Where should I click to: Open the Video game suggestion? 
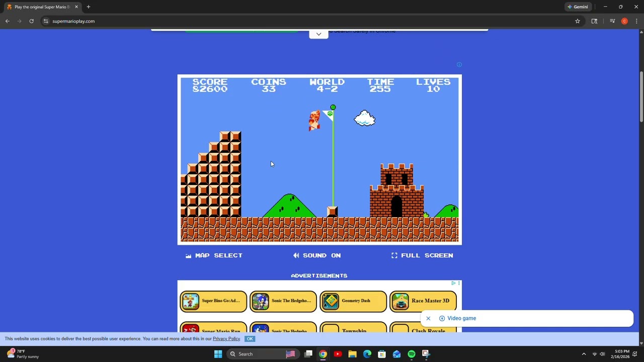tap(457, 318)
